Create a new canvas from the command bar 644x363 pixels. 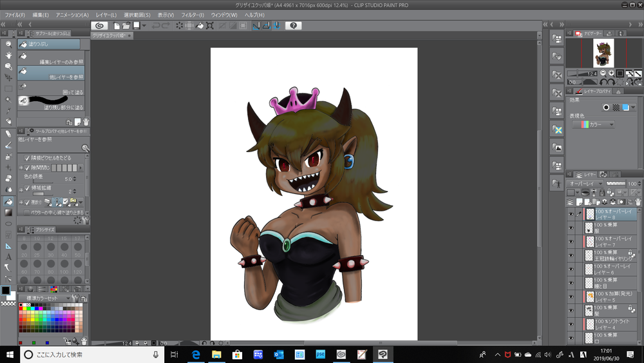[x=117, y=26]
